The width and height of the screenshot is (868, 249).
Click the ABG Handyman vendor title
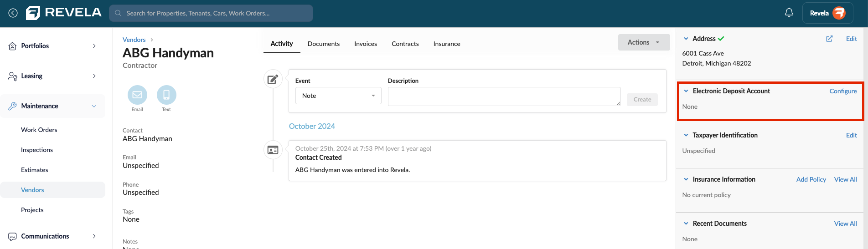click(x=168, y=53)
